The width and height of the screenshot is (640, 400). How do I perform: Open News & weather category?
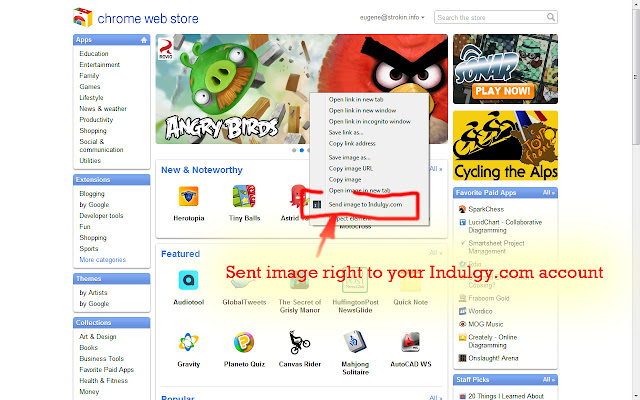pos(103,109)
